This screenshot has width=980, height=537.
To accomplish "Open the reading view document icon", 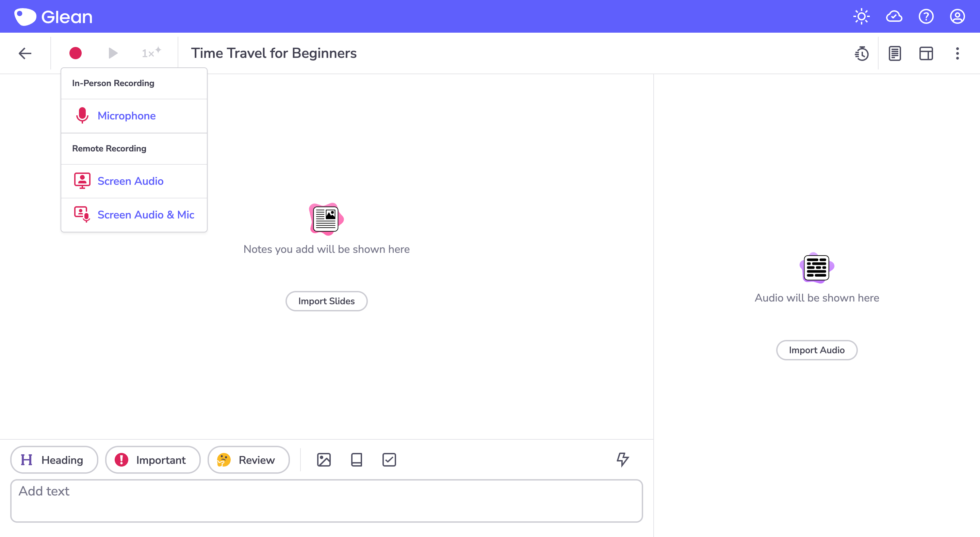I will [895, 53].
